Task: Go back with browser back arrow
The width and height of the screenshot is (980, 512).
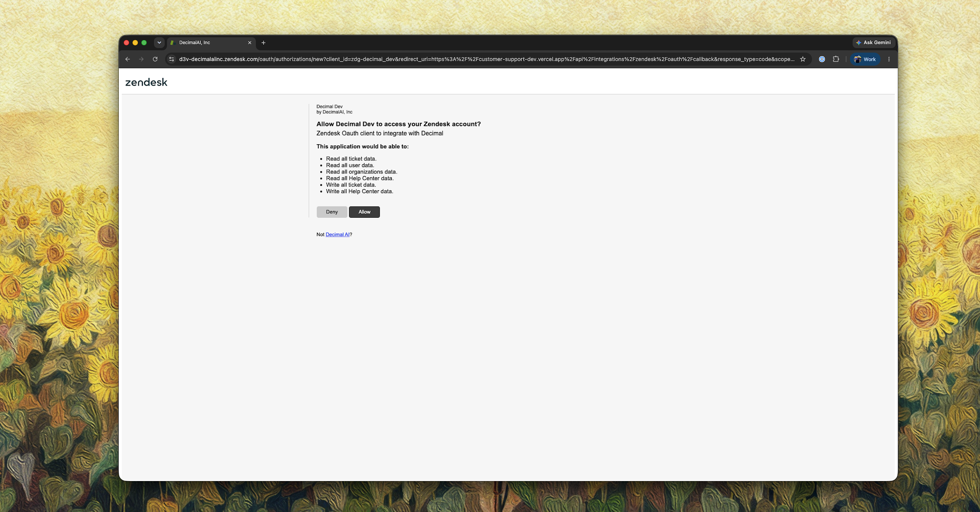Action: 128,59
